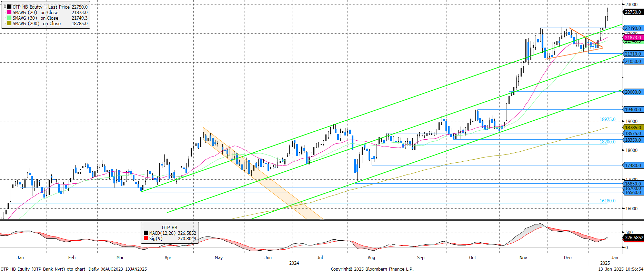The height and width of the screenshot is (272, 644).
Task: Click the Sig(9) entry in indicator legend
Action: pos(156,239)
